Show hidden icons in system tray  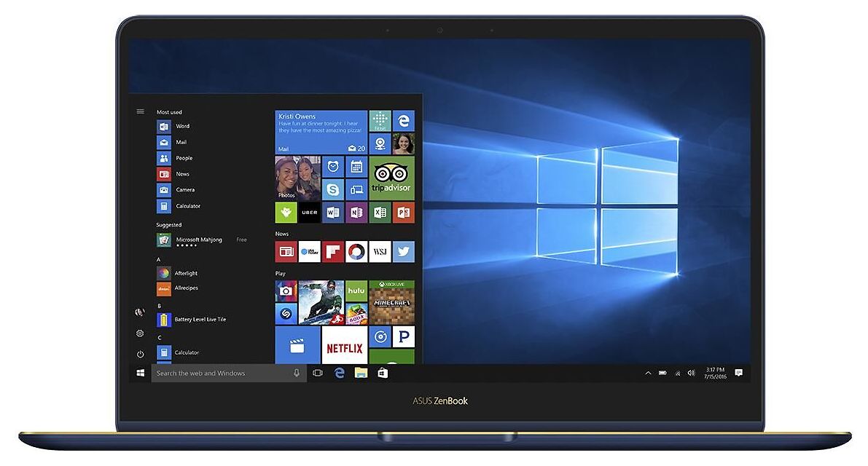648,373
